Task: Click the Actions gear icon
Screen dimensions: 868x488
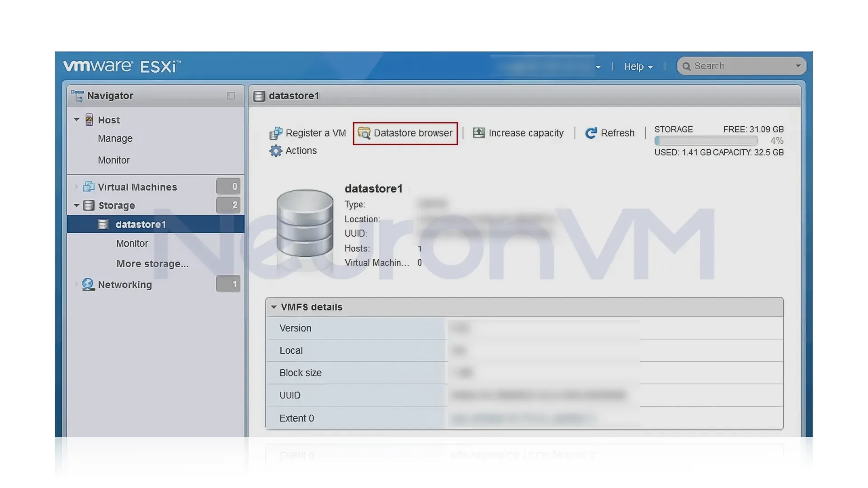Action: point(276,151)
